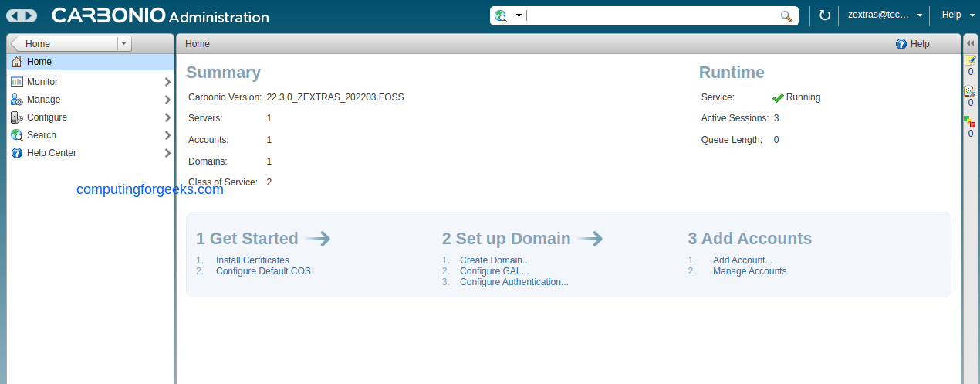
Task: Click the 1 Get Started heading
Action: point(247,239)
